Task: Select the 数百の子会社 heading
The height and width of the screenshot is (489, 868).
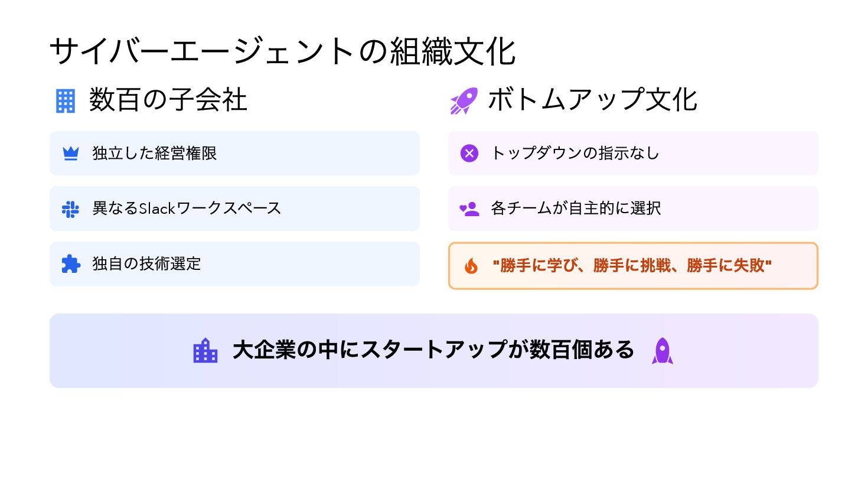Action: click(168, 100)
